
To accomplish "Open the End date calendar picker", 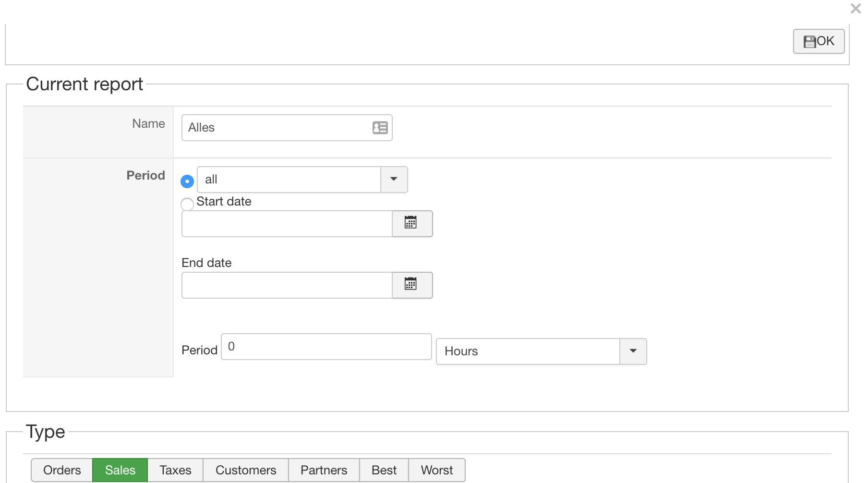I will click(411, 285).
